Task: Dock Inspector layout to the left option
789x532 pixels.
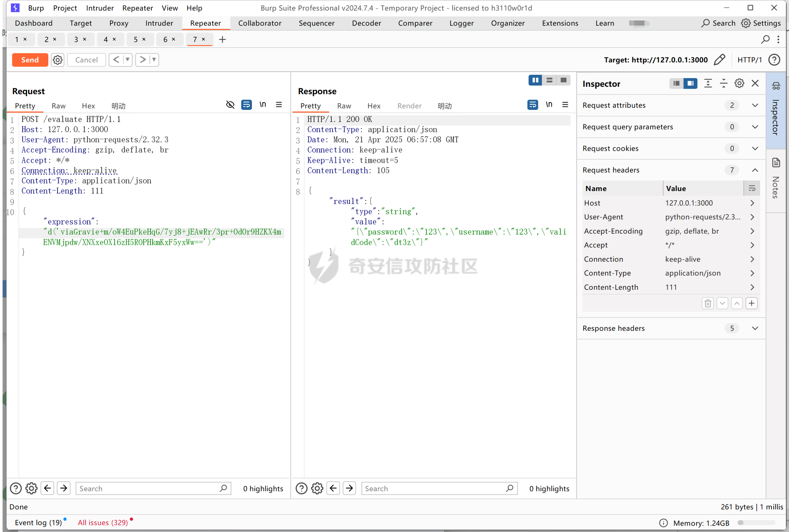Action: coord(676,83)
